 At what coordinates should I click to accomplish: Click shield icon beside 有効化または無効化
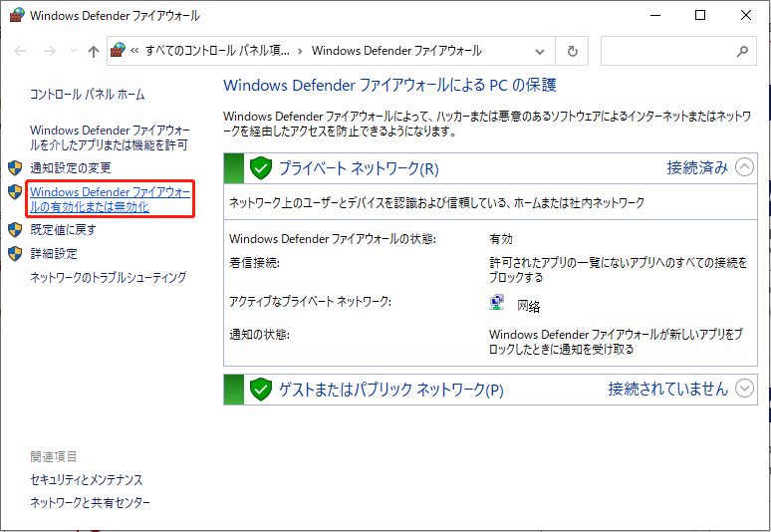pos(15,191)
